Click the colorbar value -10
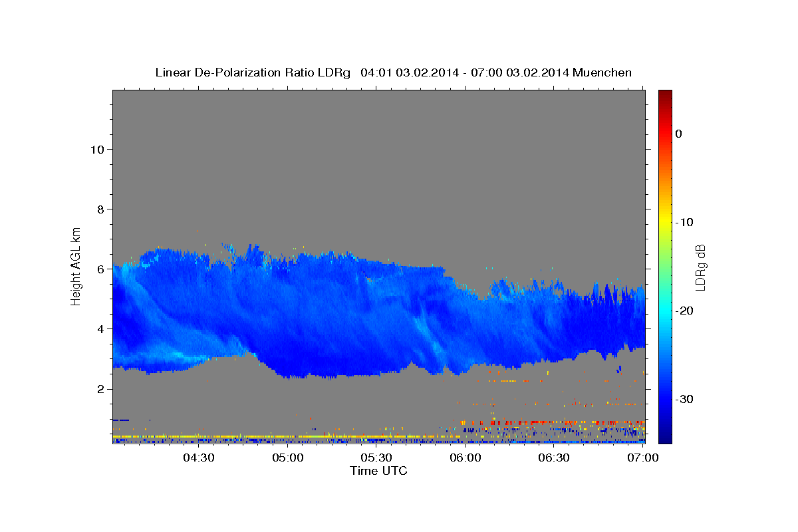 tap(685, 222)
